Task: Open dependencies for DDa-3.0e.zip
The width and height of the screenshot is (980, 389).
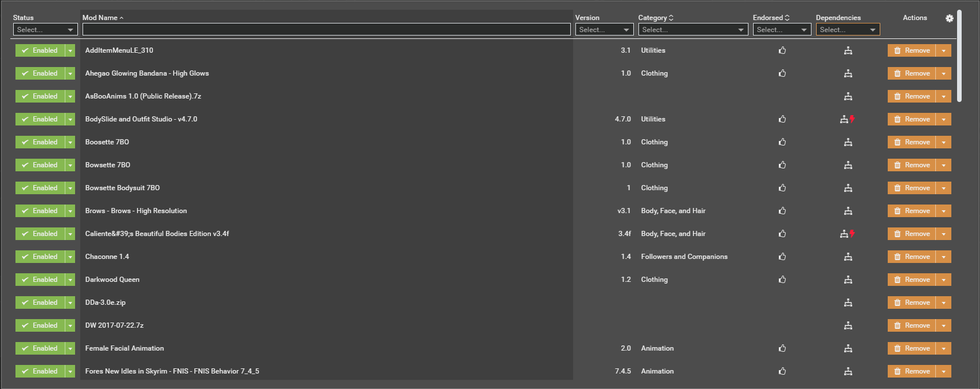Action: (848, 302)
